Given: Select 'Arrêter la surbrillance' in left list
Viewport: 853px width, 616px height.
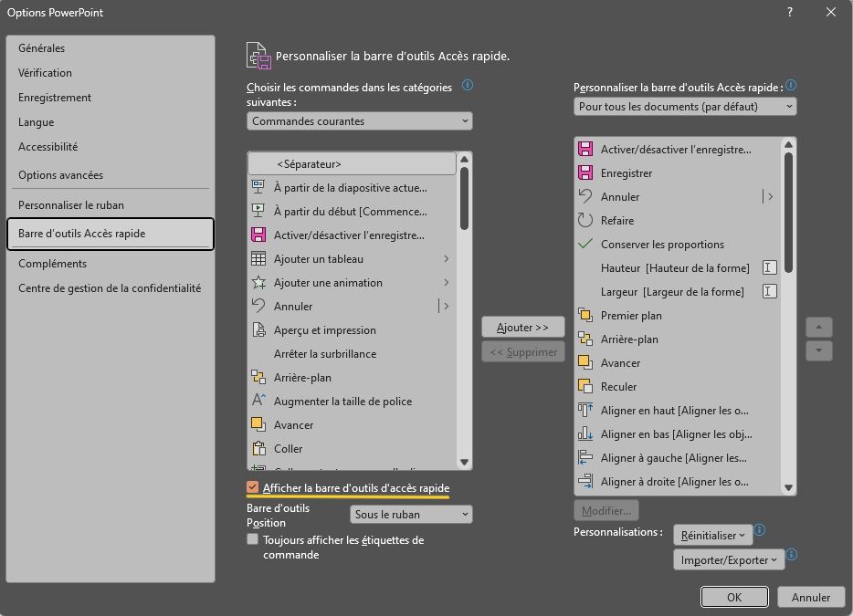Looking at the screenshot, I should 352,353.
